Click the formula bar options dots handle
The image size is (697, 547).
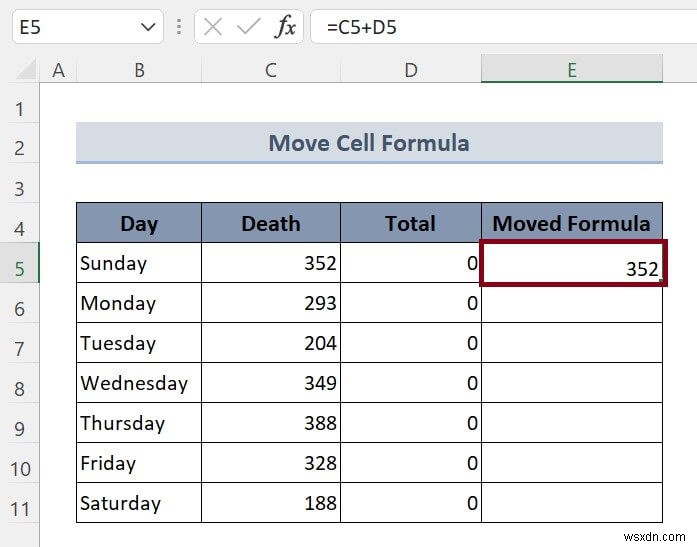(x=179, y=27)
